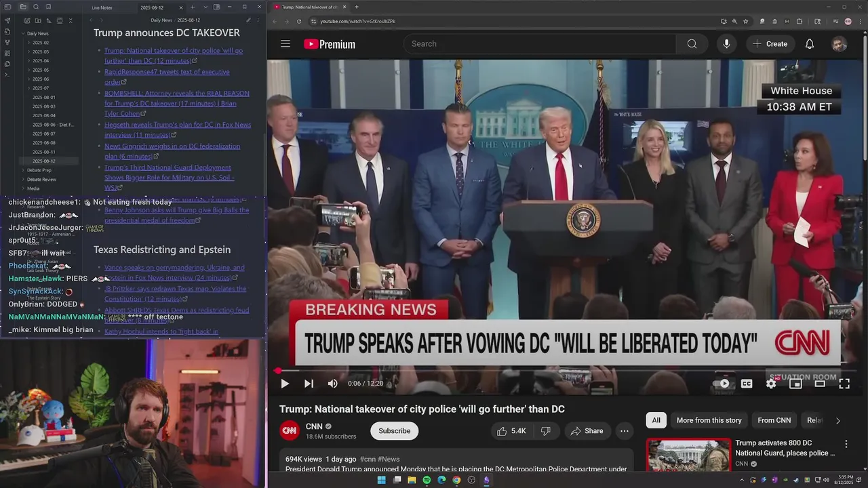Screen dimensions: 868x488
Task: Search with voice microphone icon
Action: tap(726, 44)
